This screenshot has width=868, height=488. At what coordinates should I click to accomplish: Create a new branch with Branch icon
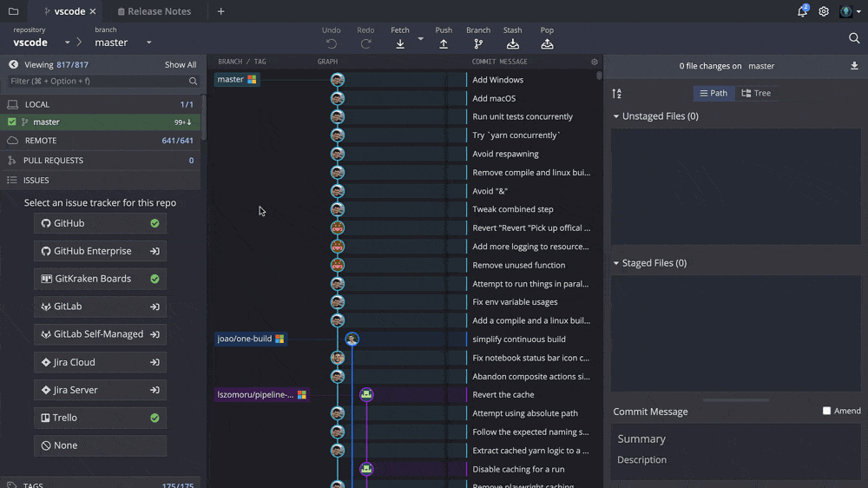click(x=478, y=43)
